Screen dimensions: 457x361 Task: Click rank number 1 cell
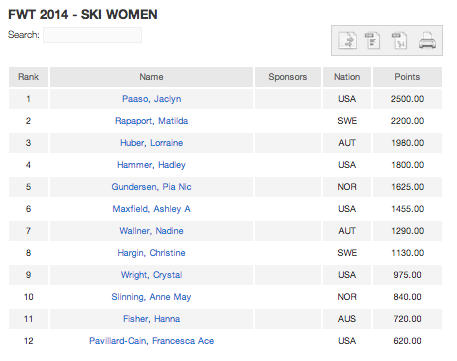click(x=28, y=99)
